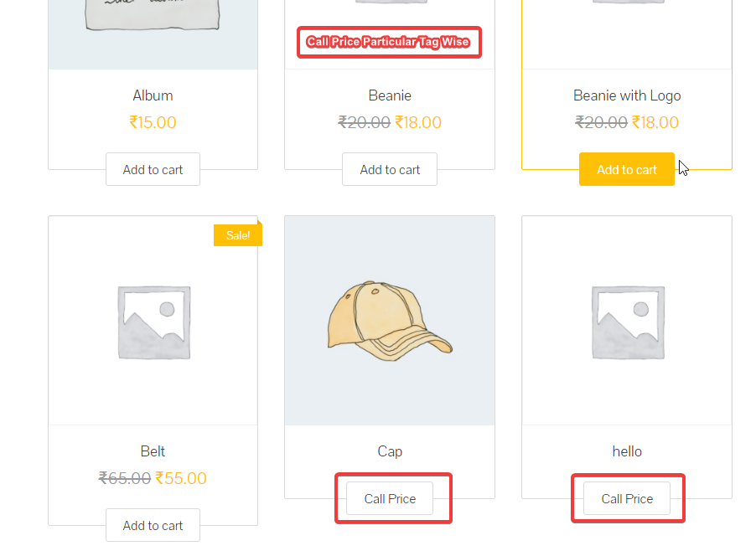
Task: Open the Beanie product title link
Action: click(390, 95)
